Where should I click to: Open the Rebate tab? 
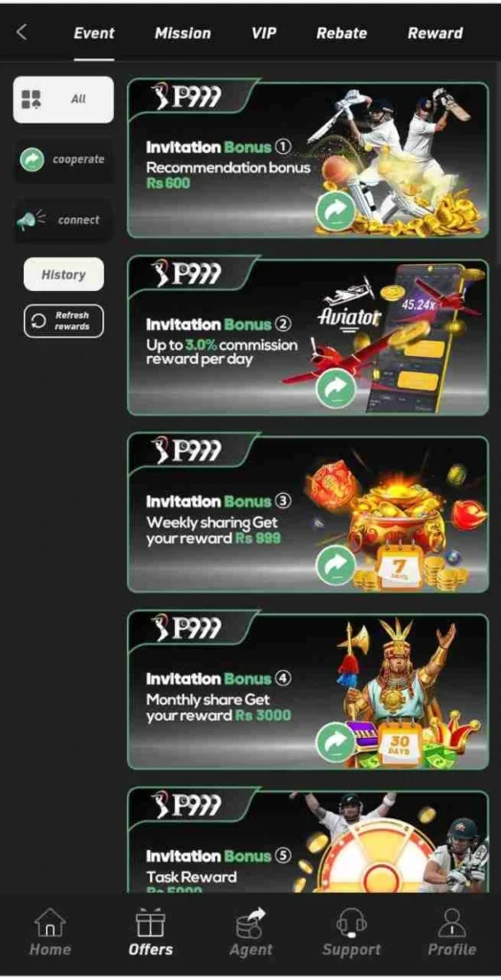[x=341, y=33]
